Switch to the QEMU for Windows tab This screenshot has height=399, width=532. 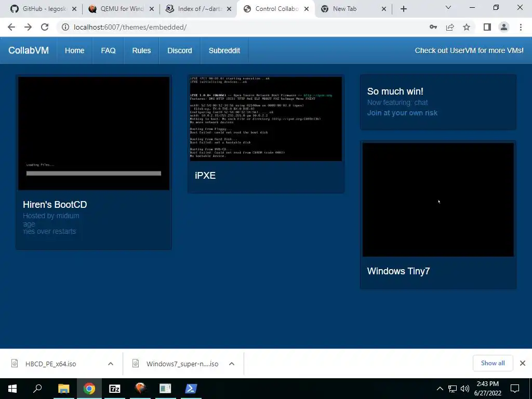click(121, 9)
